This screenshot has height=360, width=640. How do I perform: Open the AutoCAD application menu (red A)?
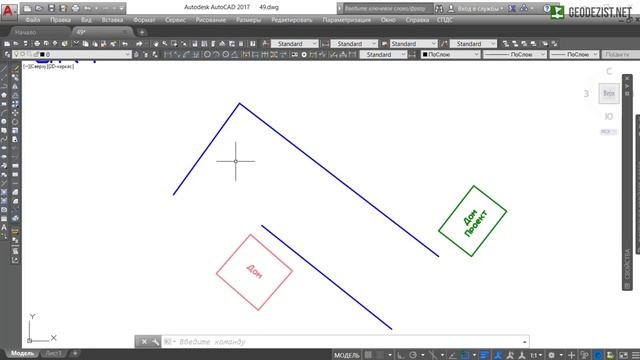9,11
